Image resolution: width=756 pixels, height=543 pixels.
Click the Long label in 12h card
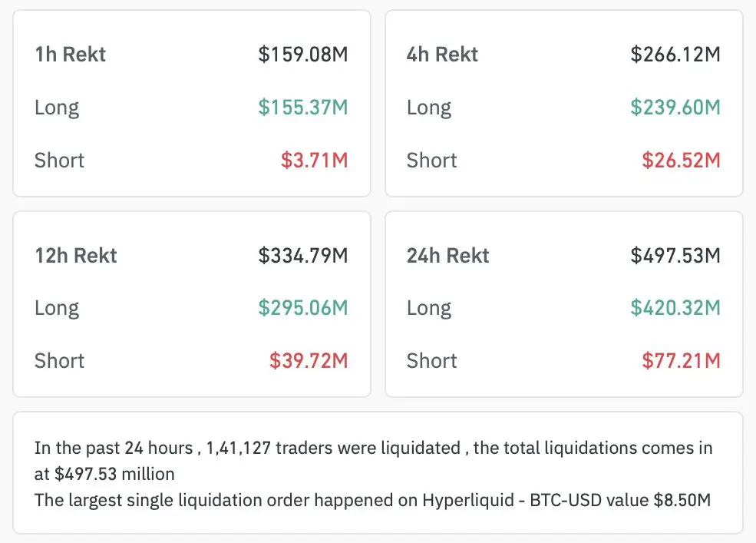point(57,308)
